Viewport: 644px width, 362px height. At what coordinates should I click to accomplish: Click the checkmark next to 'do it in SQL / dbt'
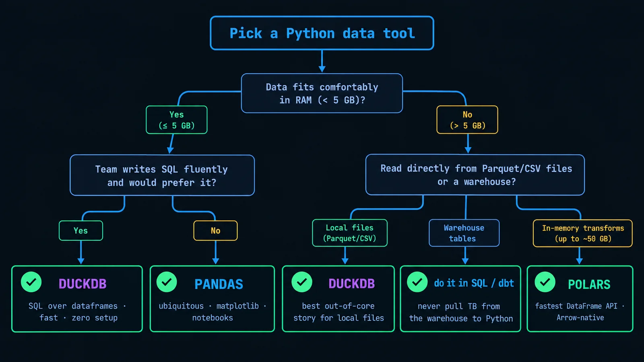pos(417,282)
